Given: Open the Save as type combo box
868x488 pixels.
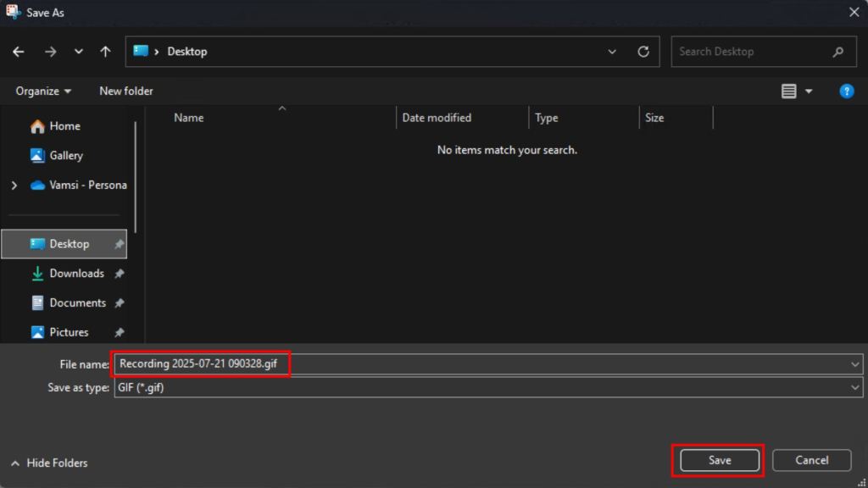Looking at the screenshot, I should coord(488,387).
